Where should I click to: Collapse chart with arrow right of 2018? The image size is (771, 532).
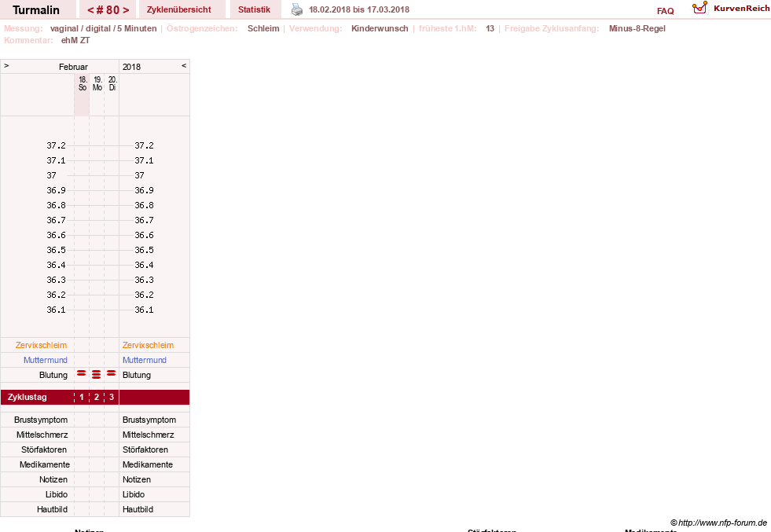pos(184,65)
